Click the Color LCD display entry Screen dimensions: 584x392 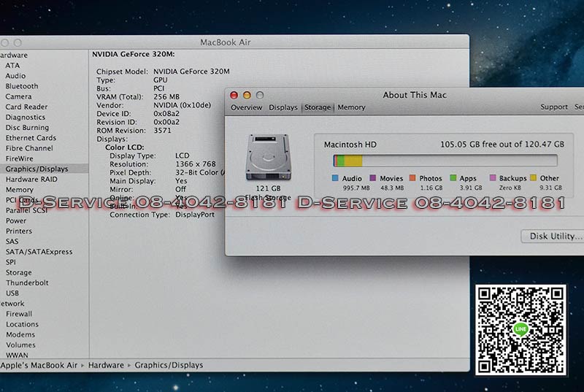pos(124,147)
